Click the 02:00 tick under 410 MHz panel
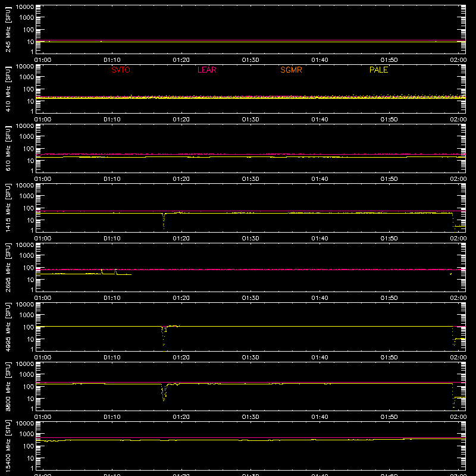This screenshot has width=476, height=476. click(458, 120)
